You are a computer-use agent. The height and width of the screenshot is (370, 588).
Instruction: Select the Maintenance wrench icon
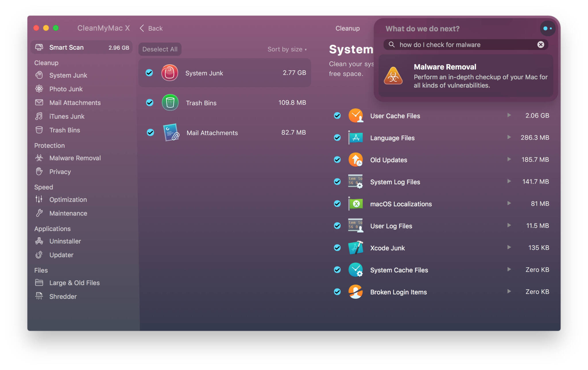pyautogui.click(x=39, y=213)
